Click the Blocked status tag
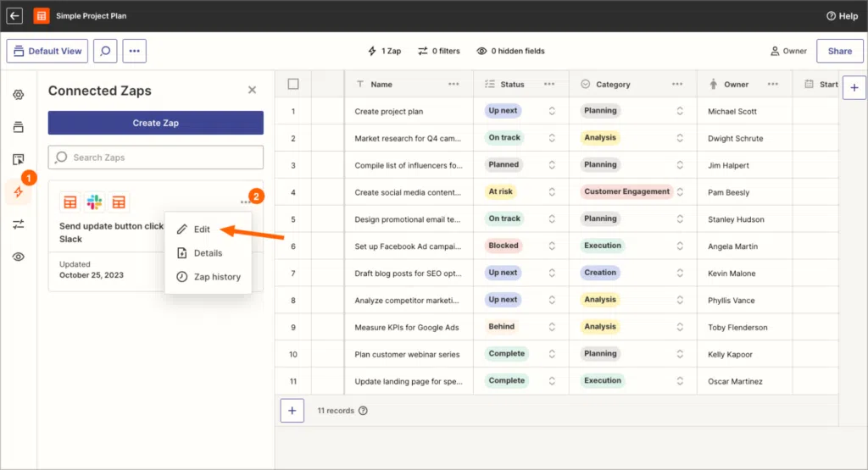This screenshot has width=868, height=470. tap(504, 246)
